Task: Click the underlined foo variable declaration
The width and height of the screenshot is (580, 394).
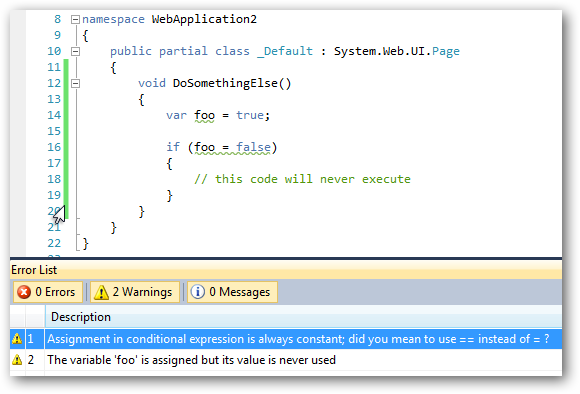Action: pyautogui.click(x=204, y=115)
